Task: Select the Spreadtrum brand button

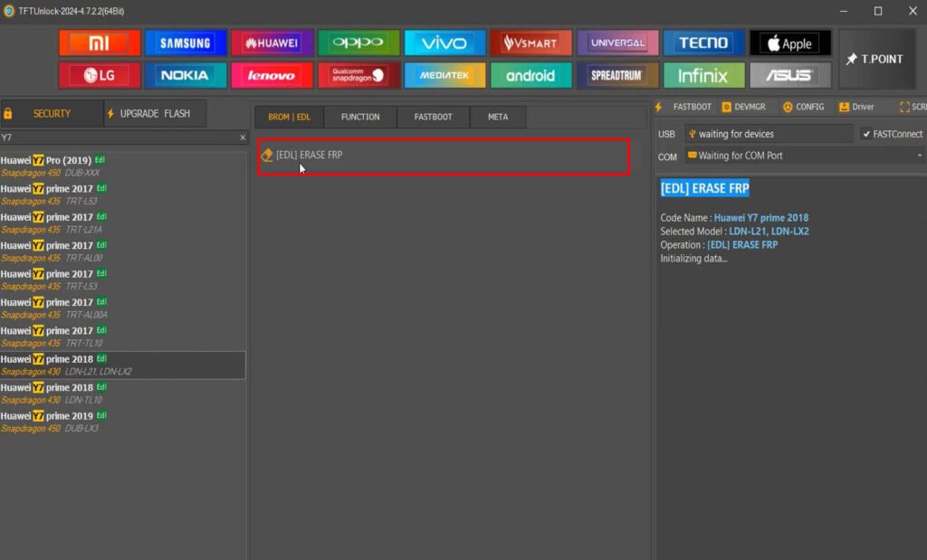Action: [x=617, y=75]
